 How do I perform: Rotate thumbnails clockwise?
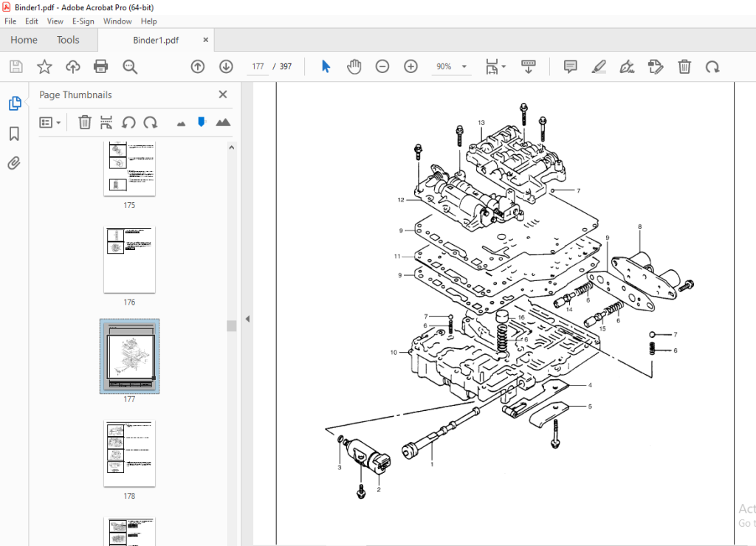(x=151, y=122)
